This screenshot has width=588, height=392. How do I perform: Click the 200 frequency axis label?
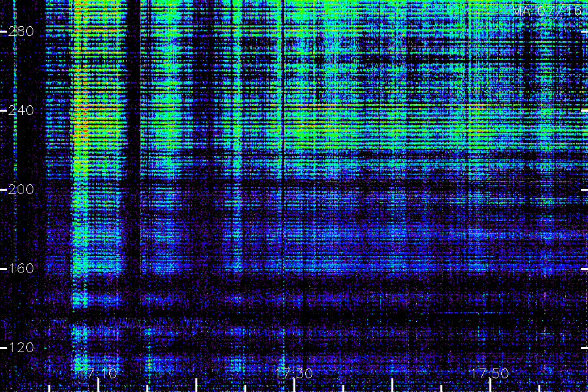21,189
